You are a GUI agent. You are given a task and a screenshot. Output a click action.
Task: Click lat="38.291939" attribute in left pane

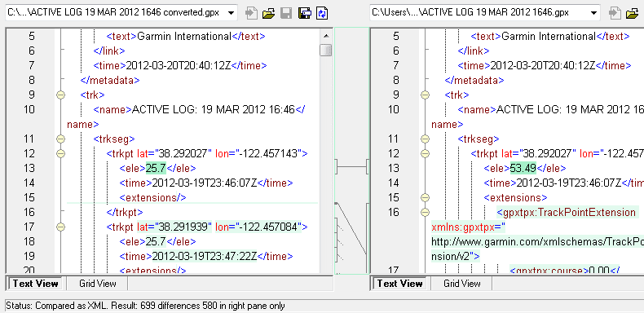[x=174, y=227]
